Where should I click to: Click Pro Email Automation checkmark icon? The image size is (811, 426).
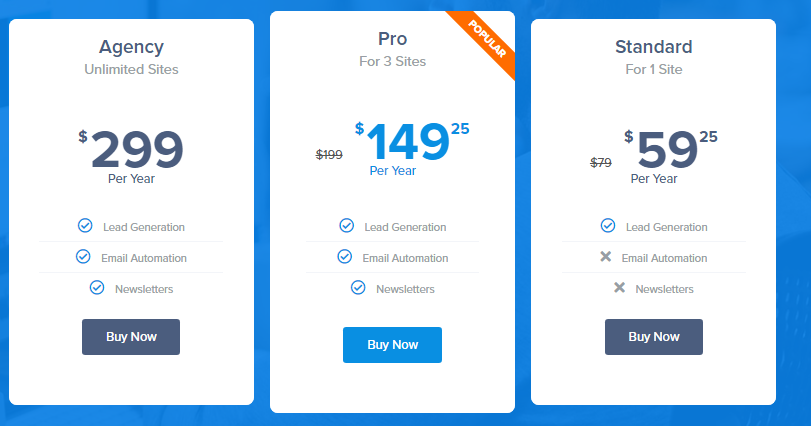click(344, 257)
